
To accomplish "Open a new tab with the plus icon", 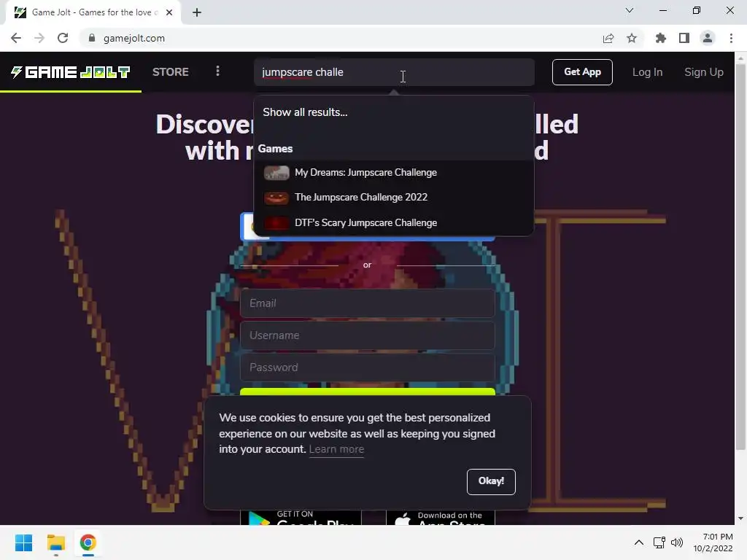I will point(197,12).
